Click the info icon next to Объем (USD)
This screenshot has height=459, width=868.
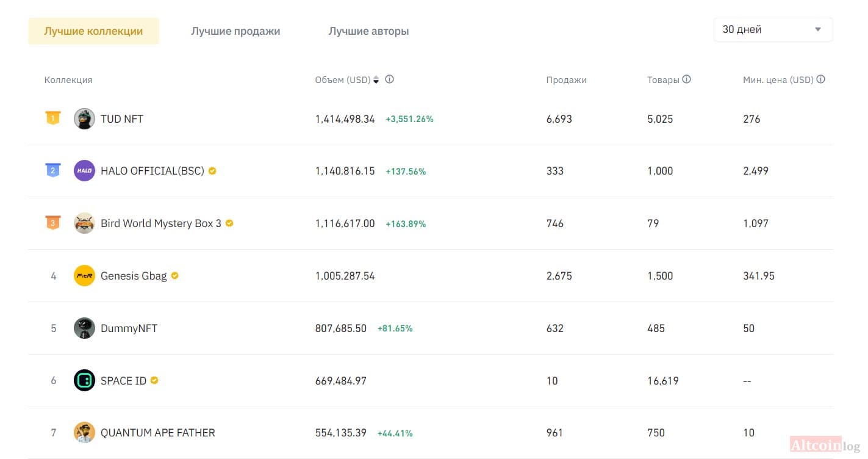(389, 79)
